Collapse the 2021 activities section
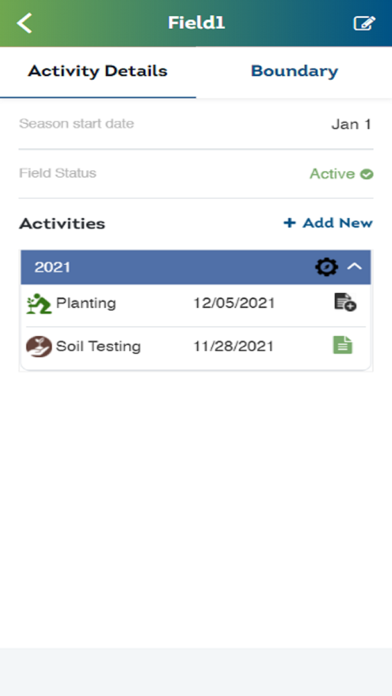This screenshot has height=696, width=392. [x=355, y=267]
